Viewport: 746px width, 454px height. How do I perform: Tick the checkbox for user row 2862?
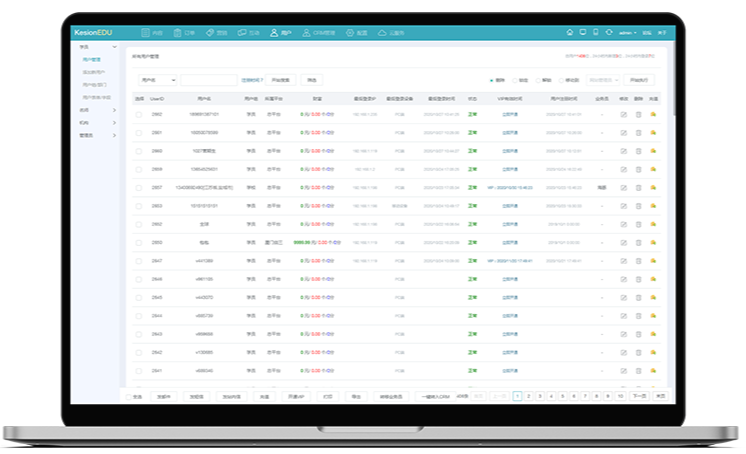pyautogui.click(x=139, y=115)
